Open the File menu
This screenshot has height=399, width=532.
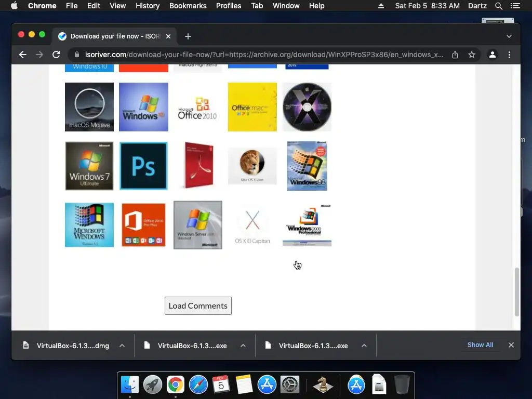pos(72,5)
